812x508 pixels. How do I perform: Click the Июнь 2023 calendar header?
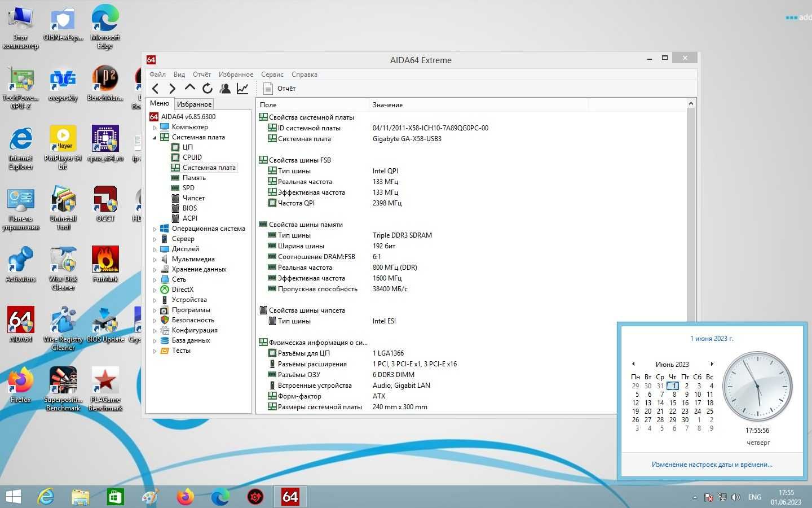point(672,365)
